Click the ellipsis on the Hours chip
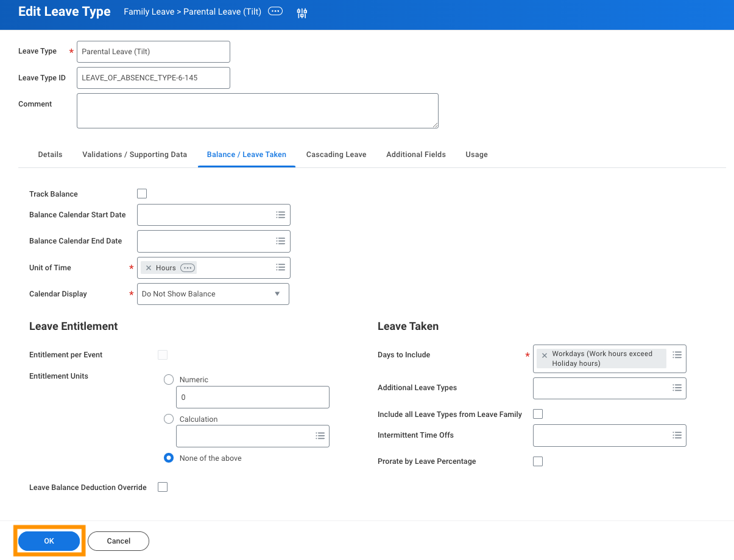The height and width of the screenshot is (560, 734). [x=188, y=268]
